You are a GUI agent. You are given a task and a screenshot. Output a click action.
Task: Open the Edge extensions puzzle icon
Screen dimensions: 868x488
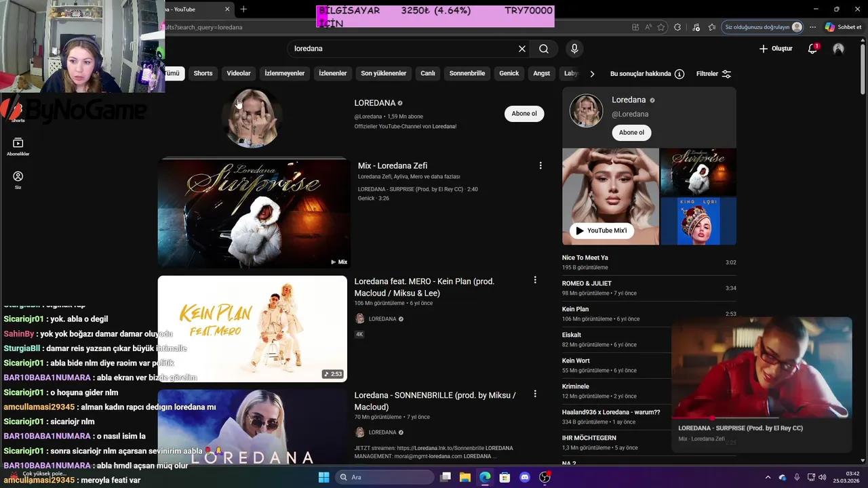[x=677, y=27]
